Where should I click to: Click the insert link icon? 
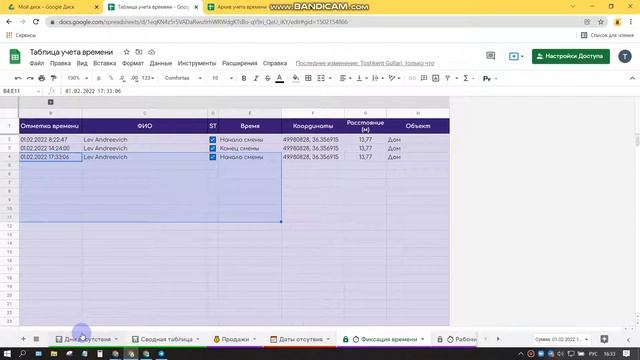pyautogui.click(x=412, y=78)
